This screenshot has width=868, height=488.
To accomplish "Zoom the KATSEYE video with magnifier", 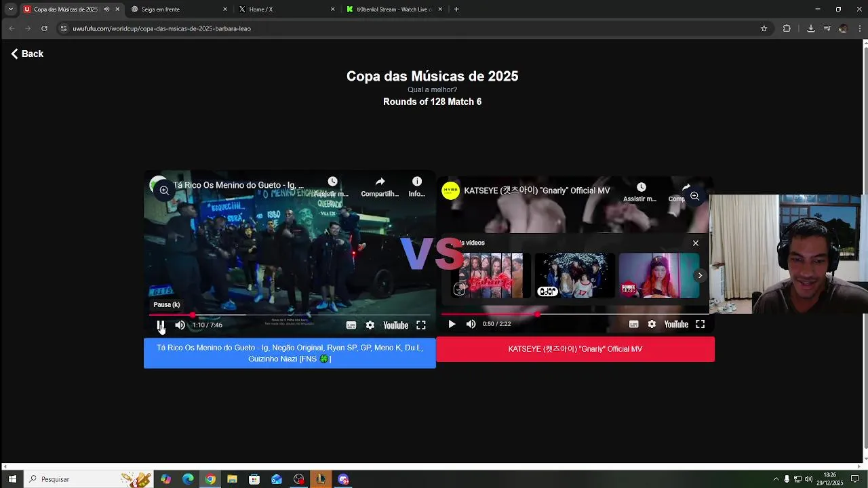I will coord(694,196).
